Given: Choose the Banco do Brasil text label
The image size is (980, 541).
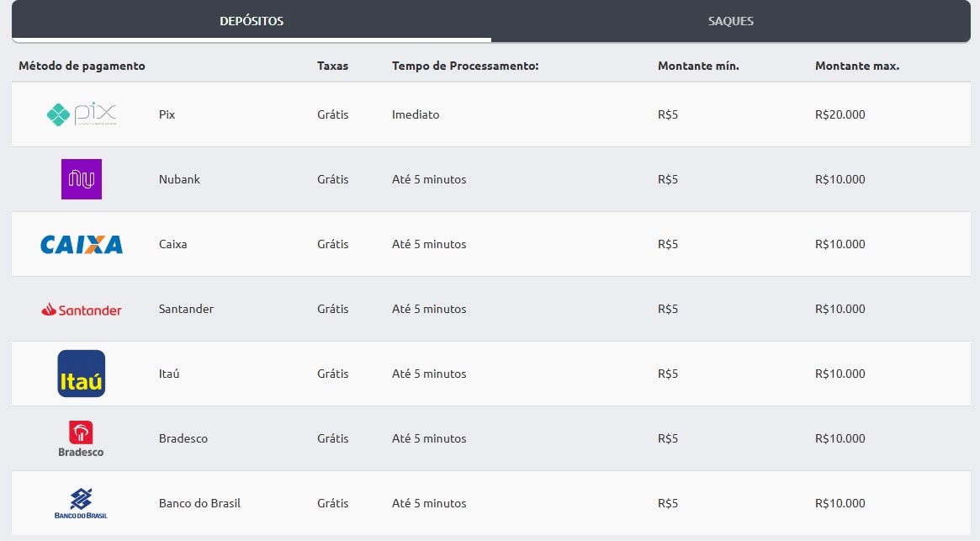Looking at the screenshot, I should point(199,503).
